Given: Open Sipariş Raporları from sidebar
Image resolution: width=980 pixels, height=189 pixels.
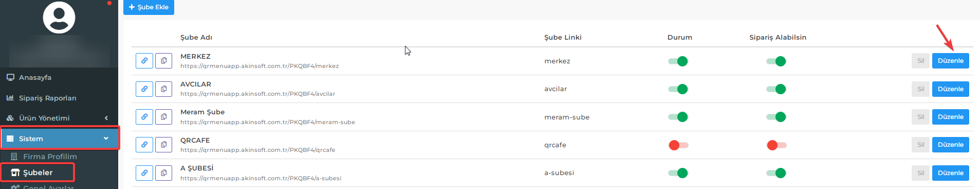Looking at the screenshot, I should 59,98.
